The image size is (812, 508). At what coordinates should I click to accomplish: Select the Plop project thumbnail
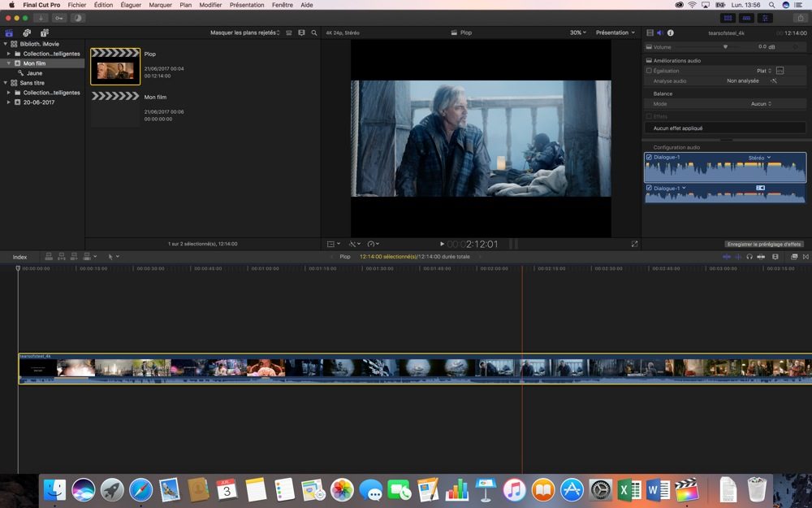pos(115,67)
